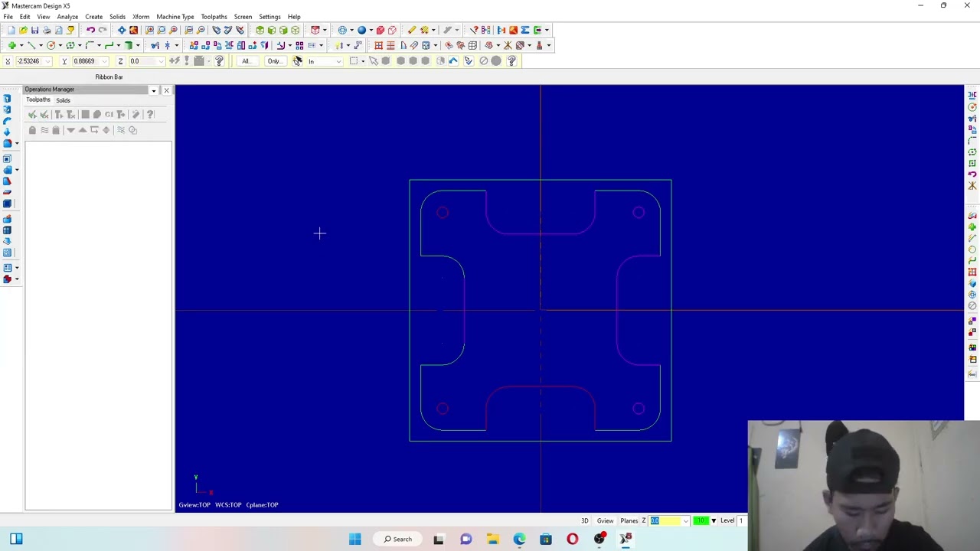Switch to the Solids tab
The height and width of the screenshot is (551, 980).
point(63,100)
